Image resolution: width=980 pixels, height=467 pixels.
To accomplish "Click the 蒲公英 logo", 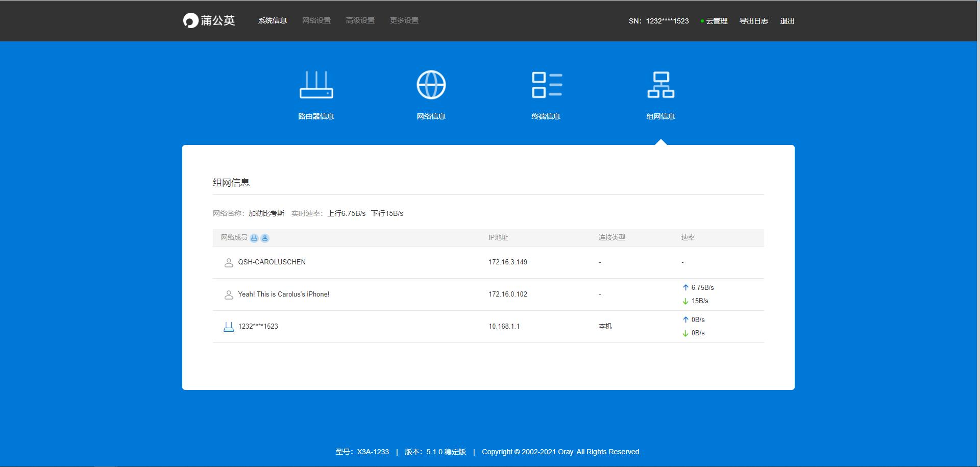I will 209,20.
